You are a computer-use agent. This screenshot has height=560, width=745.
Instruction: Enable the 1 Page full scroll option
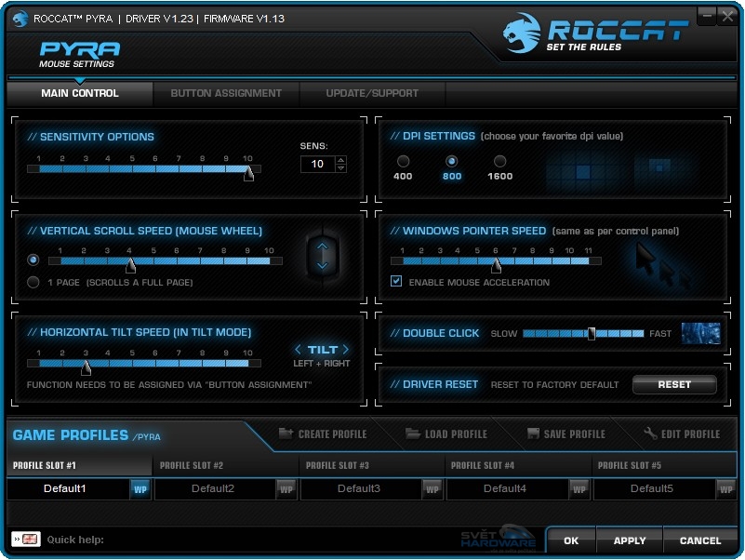tap(33, 282)
